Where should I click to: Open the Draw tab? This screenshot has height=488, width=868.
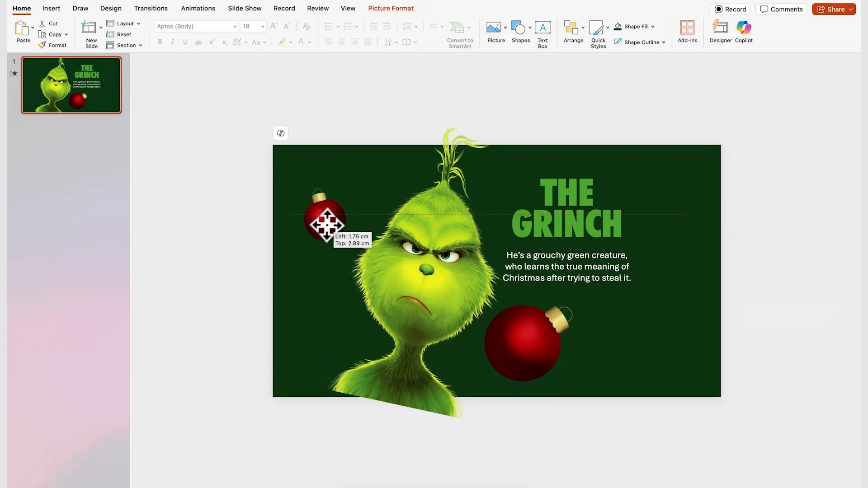[x=80, y=8]
